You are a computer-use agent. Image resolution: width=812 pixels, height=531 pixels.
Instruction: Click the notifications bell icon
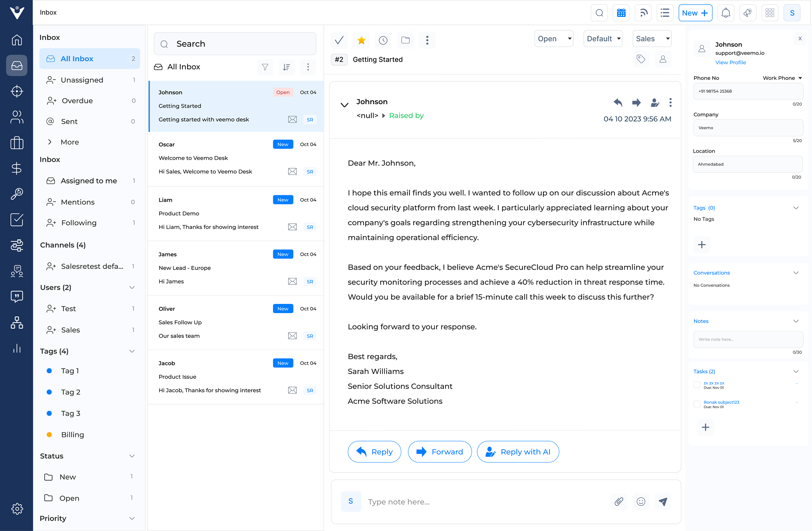point(726,13)
